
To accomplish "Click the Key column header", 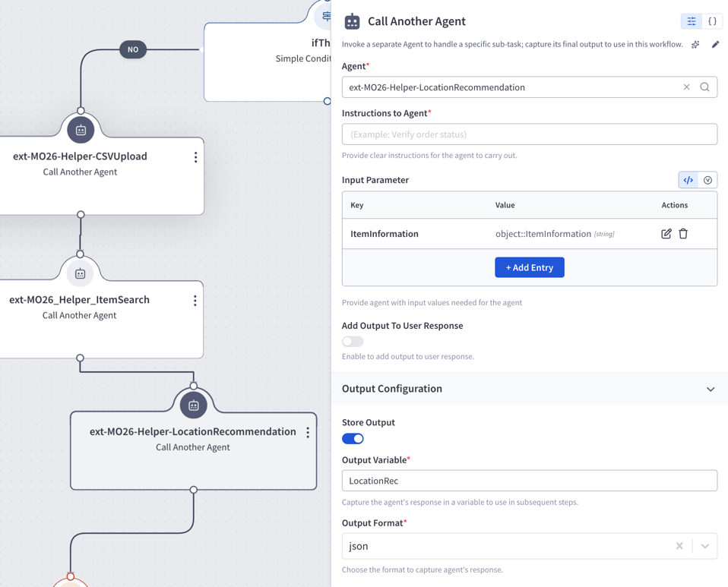I will click(x=357, y=205).
